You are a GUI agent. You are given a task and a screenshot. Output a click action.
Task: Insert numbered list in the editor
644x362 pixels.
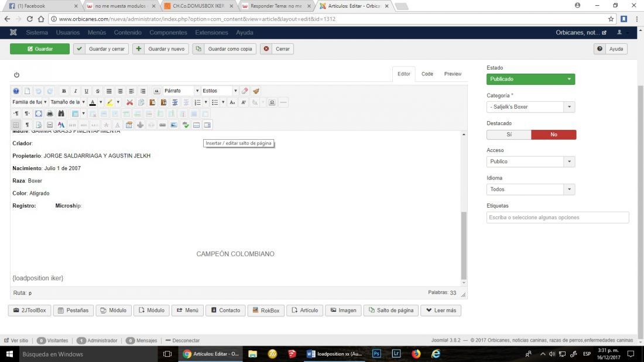(x=197, y=102)
